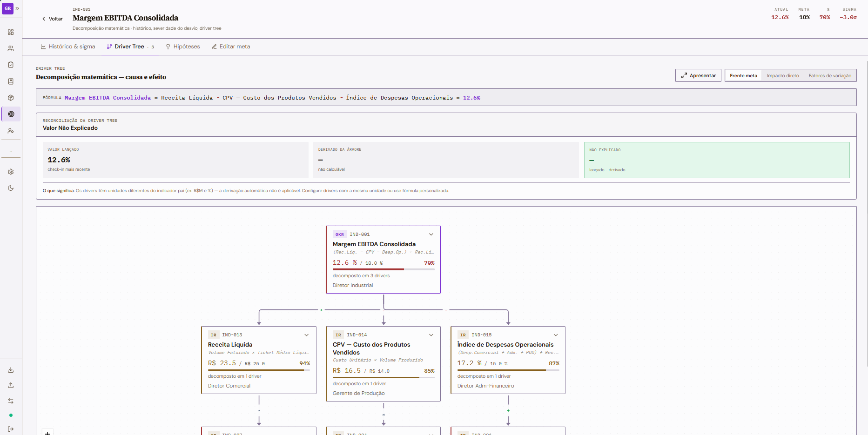This screenshot has height=435, width=868.
Task: Expand sidebar with the double chevron
Action: (x=18, y=8)
